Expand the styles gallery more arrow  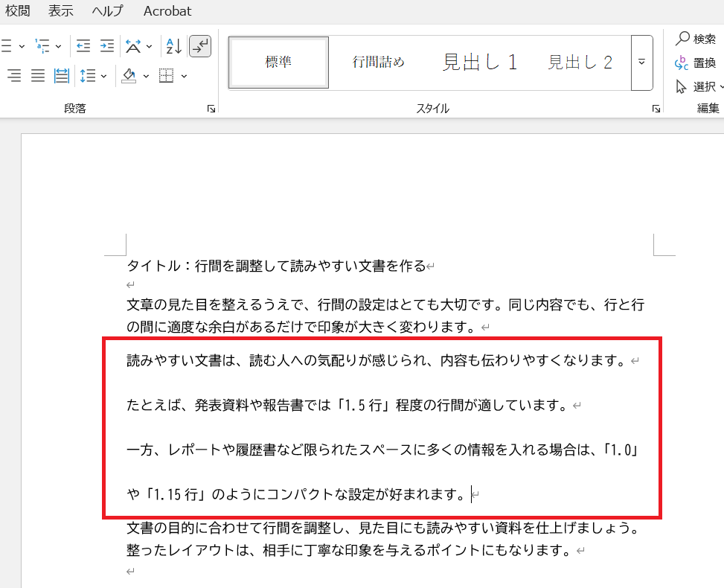[x=641, y=63]
